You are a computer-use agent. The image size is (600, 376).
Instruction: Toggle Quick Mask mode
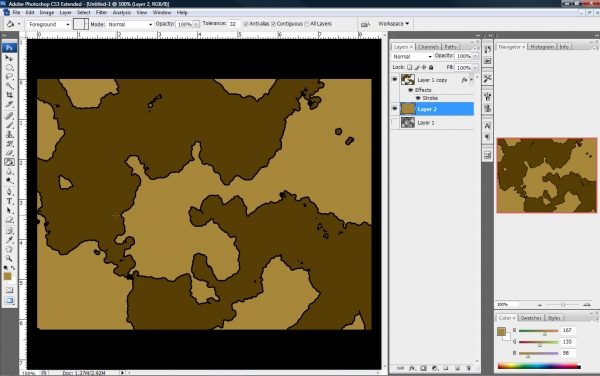point(9,290)
